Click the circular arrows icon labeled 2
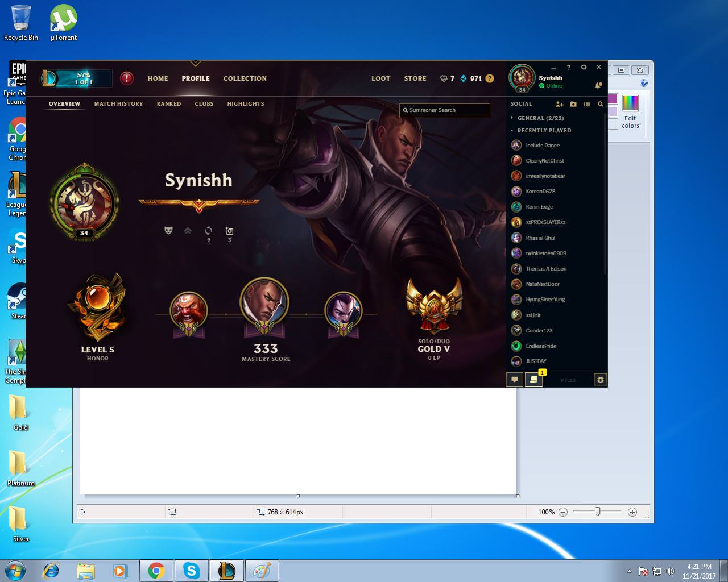728x582 pixels. 208,231
